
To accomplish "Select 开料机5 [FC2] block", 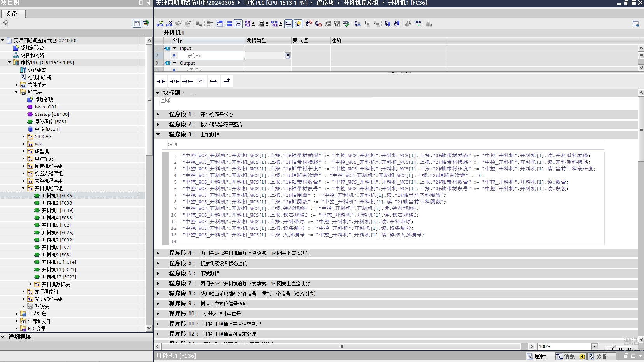I will (56, 225).
